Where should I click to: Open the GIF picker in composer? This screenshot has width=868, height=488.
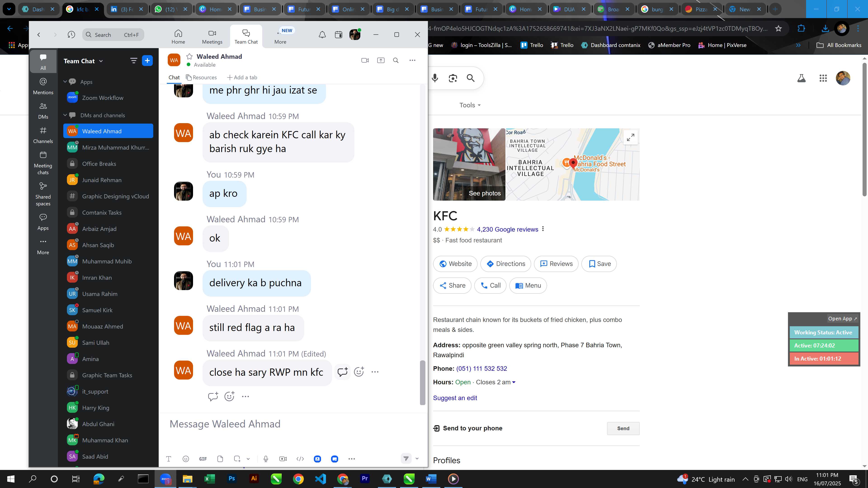tap(203, 459)
